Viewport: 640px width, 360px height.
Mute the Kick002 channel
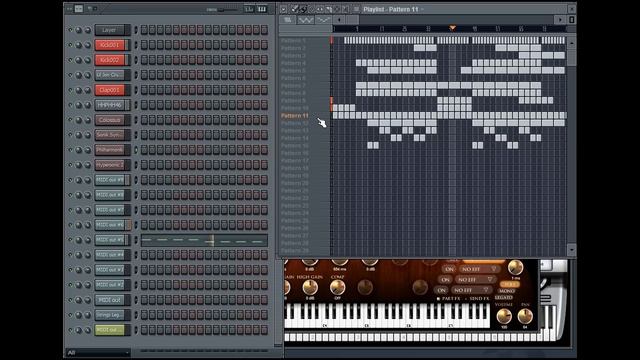70,60
